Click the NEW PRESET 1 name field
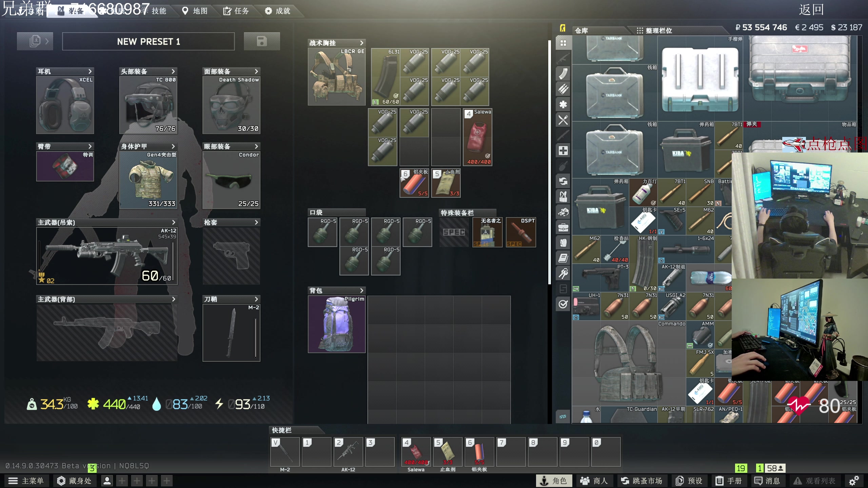Image resolution: width=868 pixels, height=488 pixels. point(148,41)
